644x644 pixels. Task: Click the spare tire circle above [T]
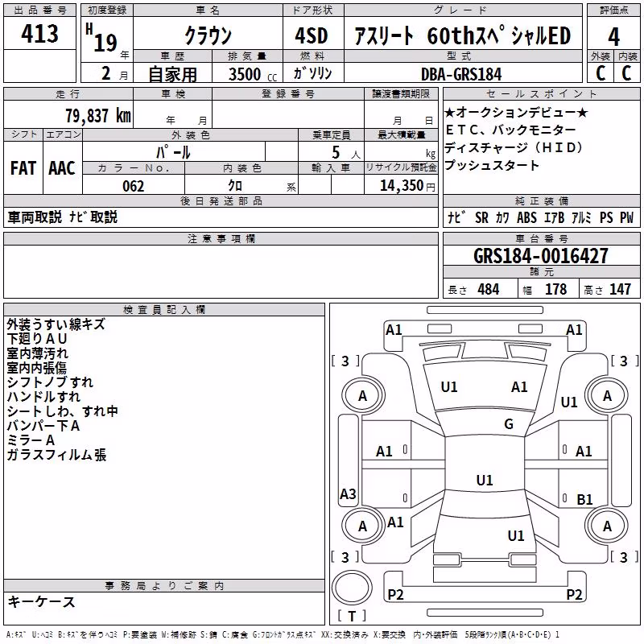point(352,588)
